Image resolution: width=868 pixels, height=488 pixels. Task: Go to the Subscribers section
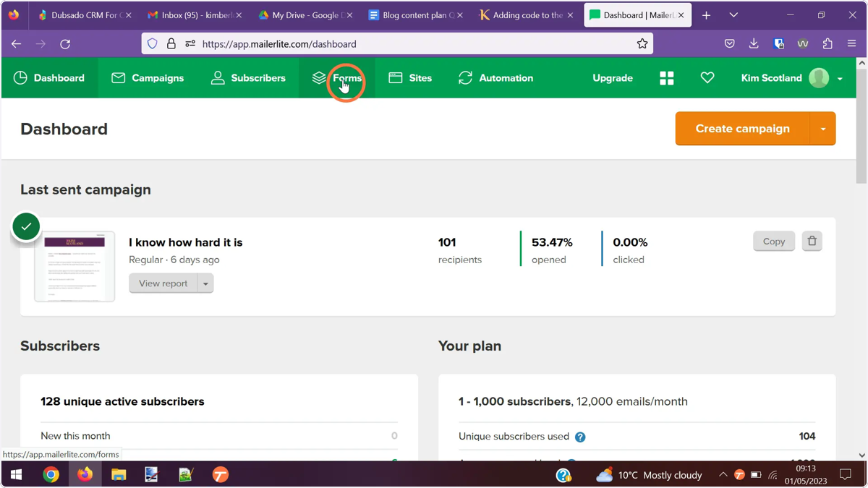(x=248, y=78)
